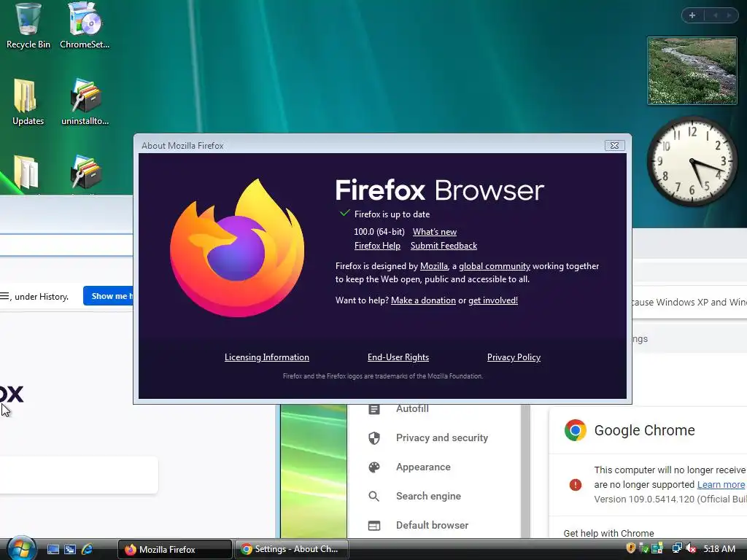Click the 'Show me h...' blue button in the Firefox window
Viewport: 747px width, 560px height.
[x=108, y=296]
